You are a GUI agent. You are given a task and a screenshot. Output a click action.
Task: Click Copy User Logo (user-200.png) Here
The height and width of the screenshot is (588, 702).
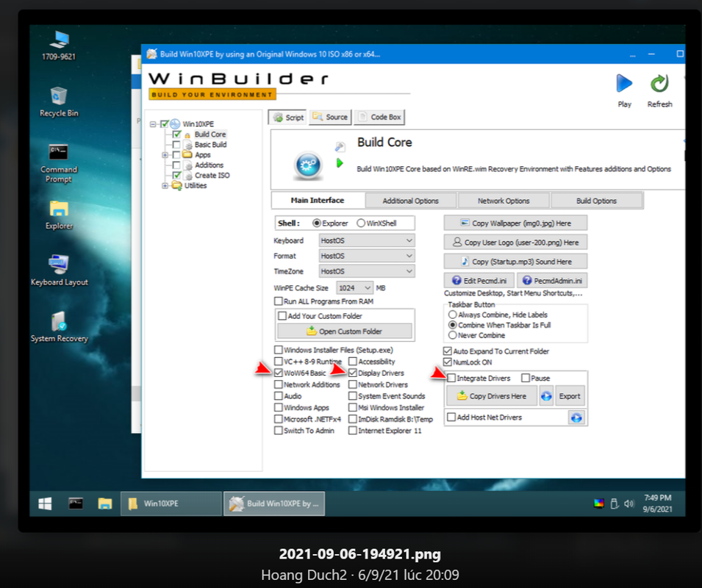click(515, 242)
